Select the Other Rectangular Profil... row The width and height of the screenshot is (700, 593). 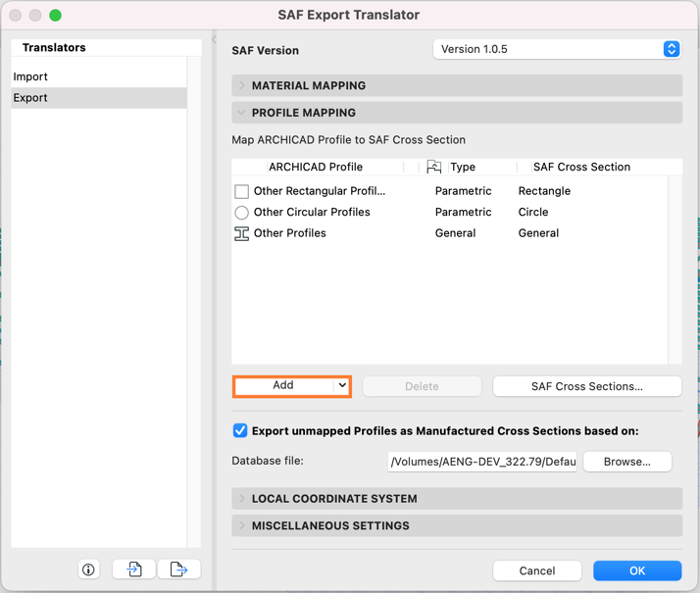click(450, 191)
